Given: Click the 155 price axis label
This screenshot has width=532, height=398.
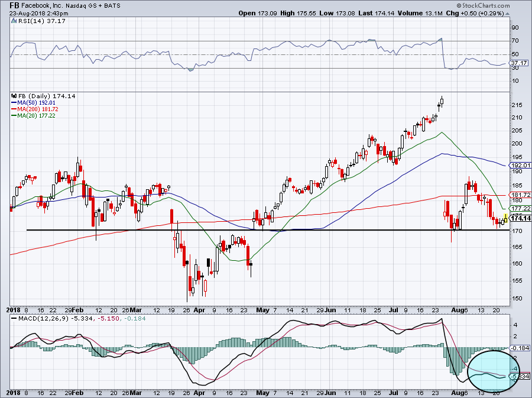Looking at the screenshot, I should coord(517,280).
